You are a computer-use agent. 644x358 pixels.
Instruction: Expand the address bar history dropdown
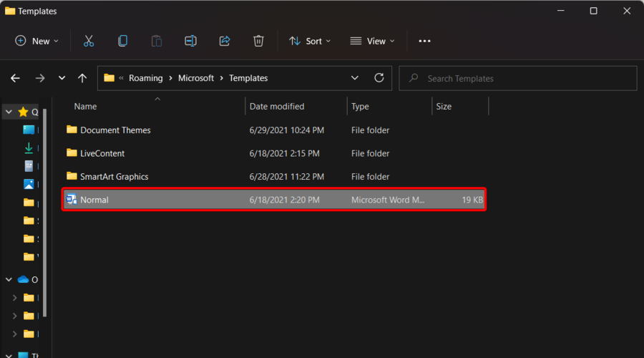[x=355, y=78]
